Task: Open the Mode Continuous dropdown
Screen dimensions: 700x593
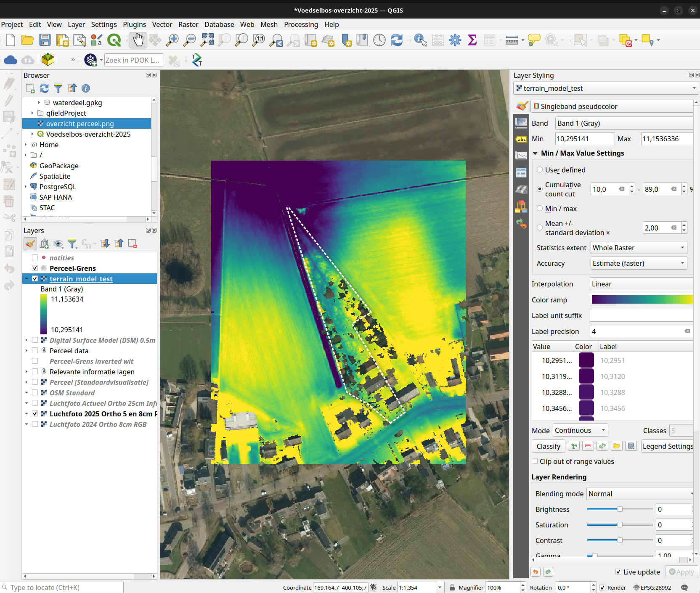Action: (x=580, y=430)
